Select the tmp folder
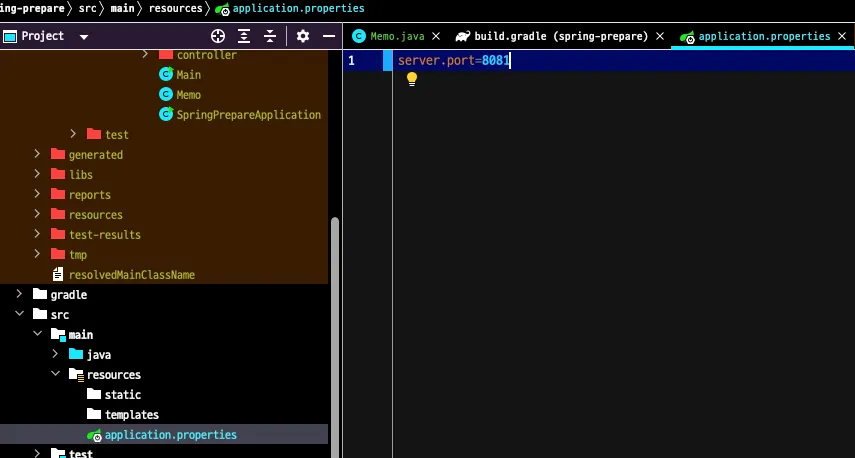 click(78, 255)
